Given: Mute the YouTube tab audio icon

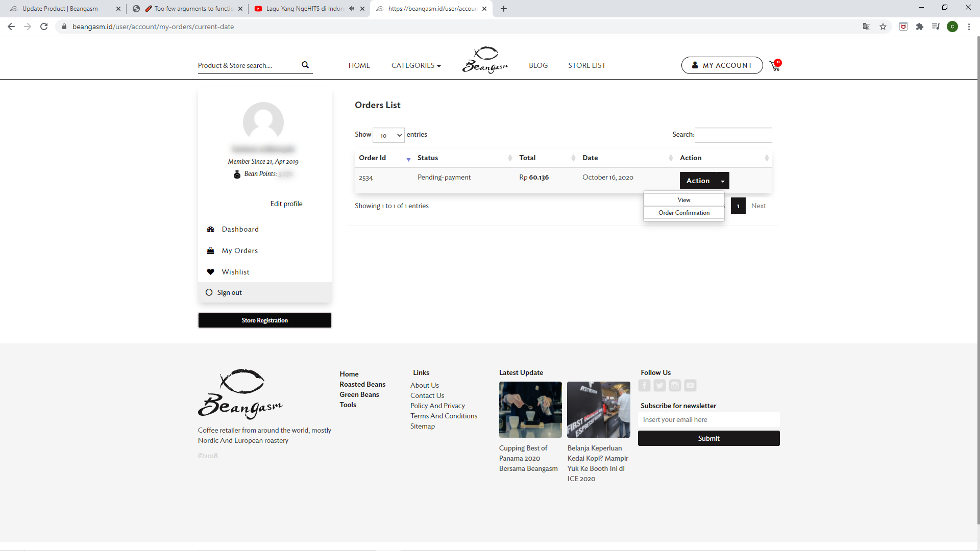Looking at the screenshot, I should click(352, 9).
